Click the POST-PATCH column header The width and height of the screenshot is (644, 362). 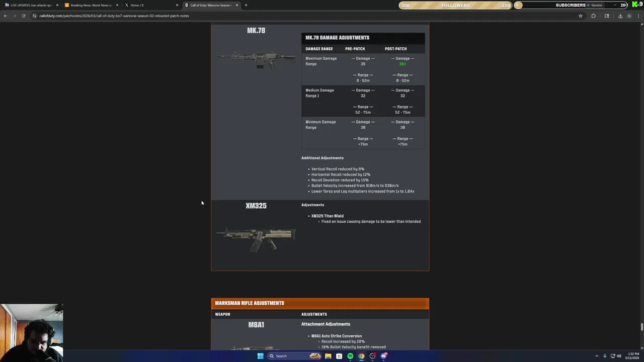(395, 49)
